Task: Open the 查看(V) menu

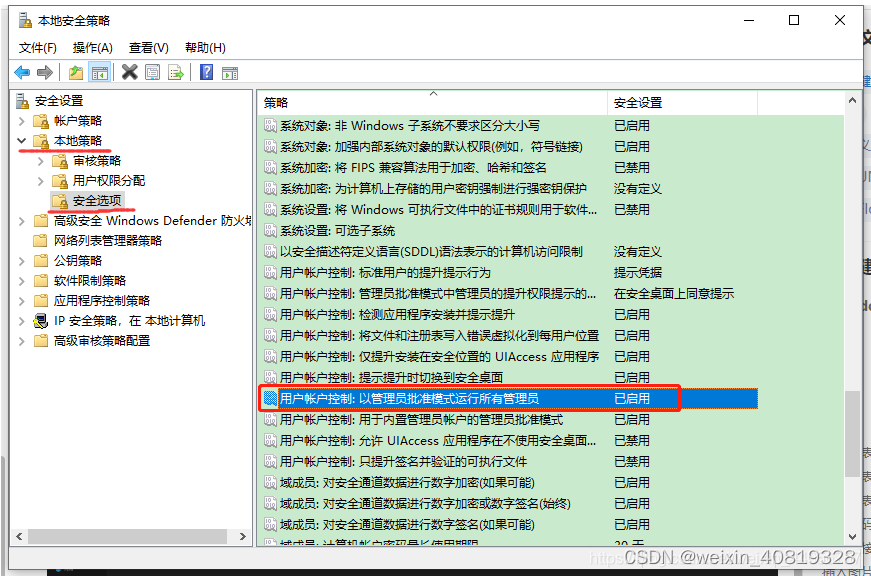Action: pyautogui.click(x=149, y=48)
